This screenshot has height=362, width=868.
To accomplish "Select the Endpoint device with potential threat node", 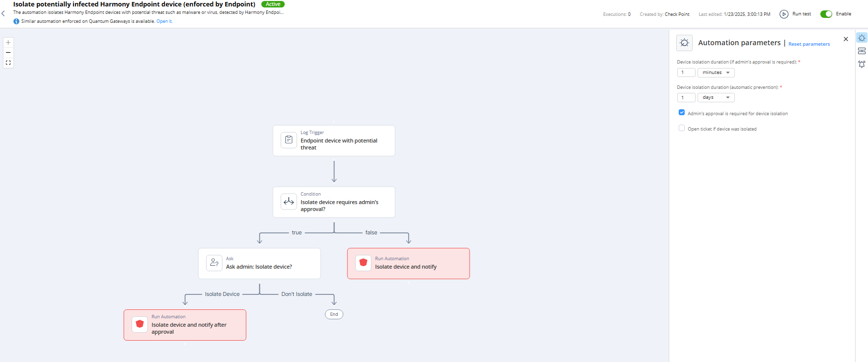I will [x=334, y=141].
